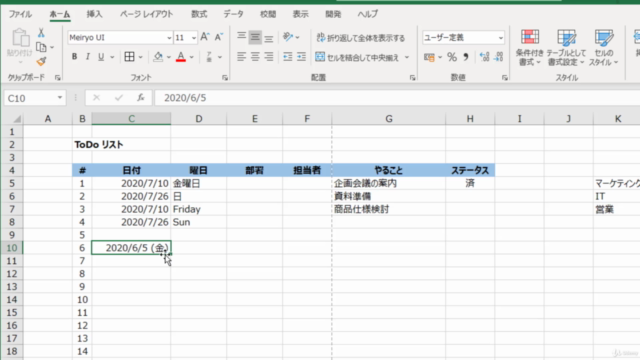Click the insert function fx icon
The image size is (640, 360).
141,98
